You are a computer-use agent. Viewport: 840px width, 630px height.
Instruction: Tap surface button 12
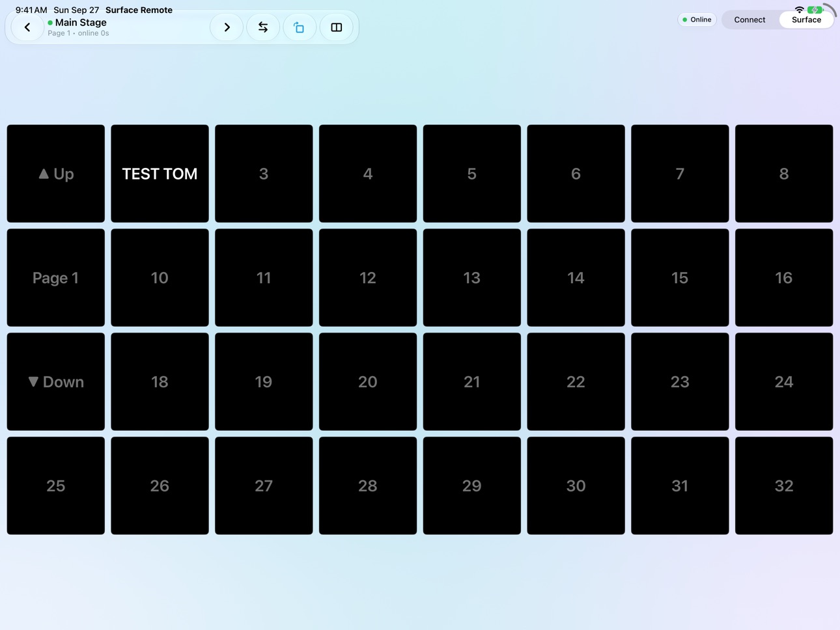(368, 278)
